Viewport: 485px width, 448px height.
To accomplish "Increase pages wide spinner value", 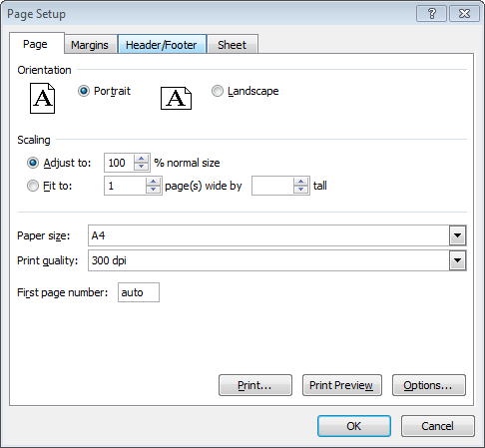I will [153, 182].
